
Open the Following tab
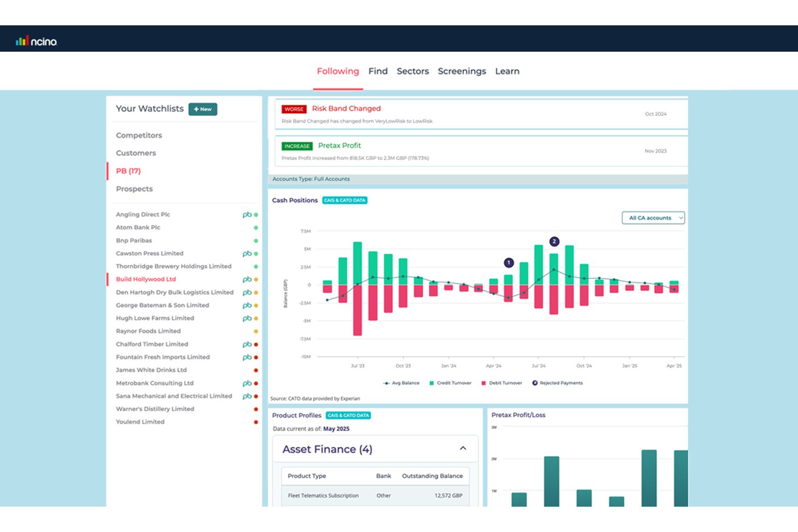click(x=338, y=71)
